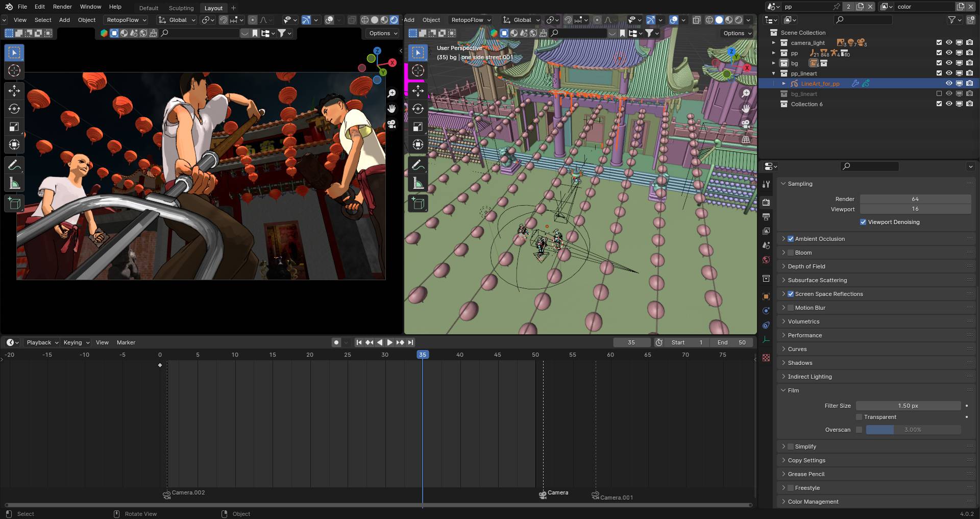Expand the Depth of Field panel
This screenshot has height=519, width=980.
[806, 266]
